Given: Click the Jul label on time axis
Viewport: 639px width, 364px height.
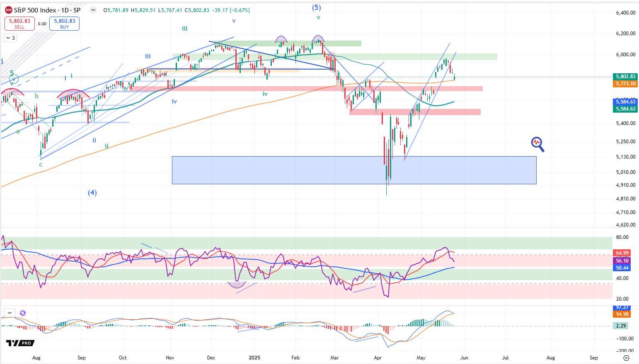Looking at the screenshot, I should tap(506, 357).
